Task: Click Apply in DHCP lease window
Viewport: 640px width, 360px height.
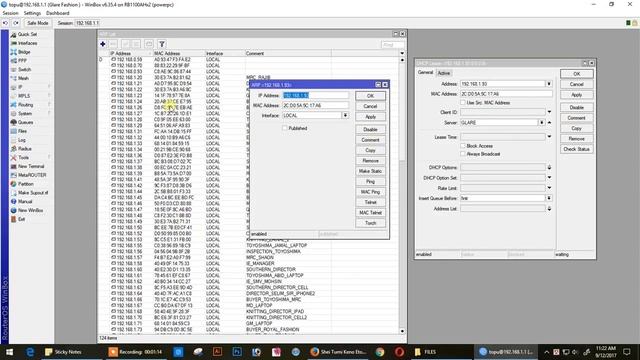Action: pyautogui.click(x=576, y=95)
